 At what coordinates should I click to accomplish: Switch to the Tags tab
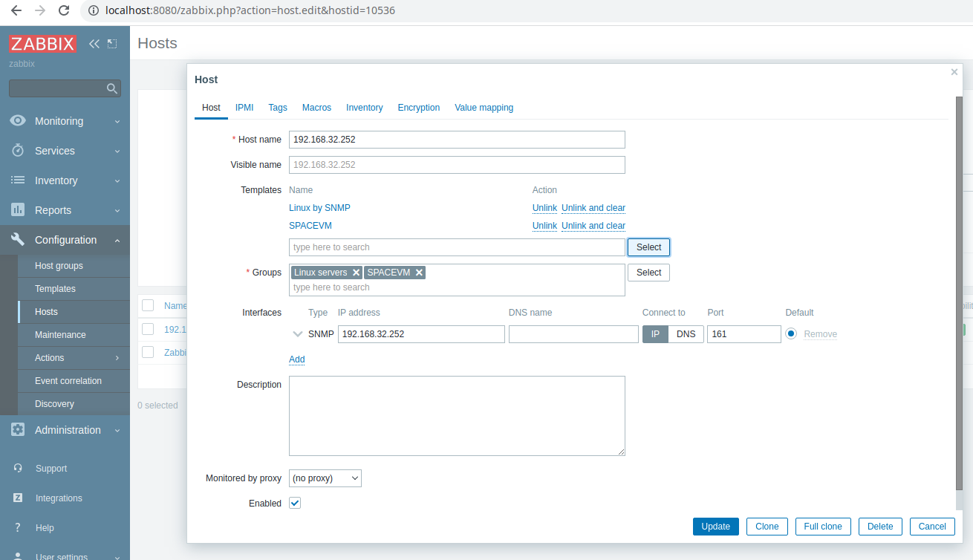[x=278, y=108]
